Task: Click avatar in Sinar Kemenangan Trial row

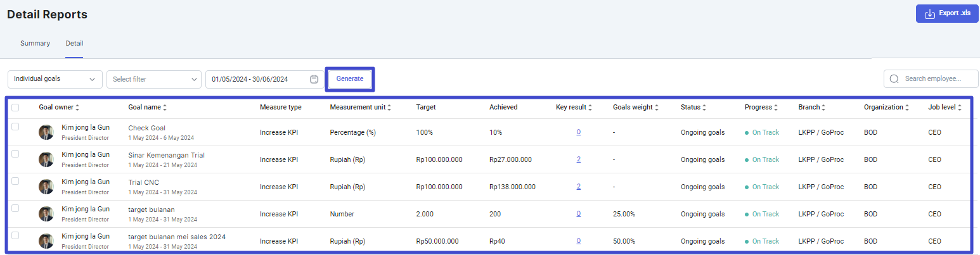Action: (46, 159)
